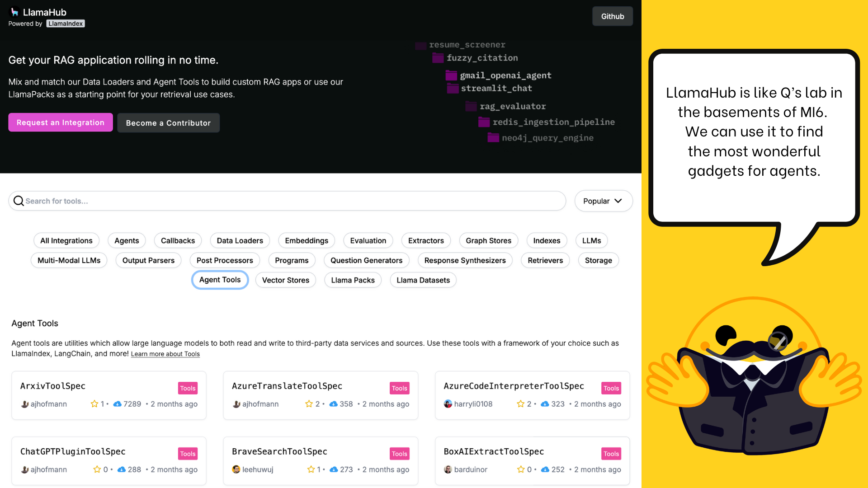868x488 pixels.
Task: Click the download cloud icon on ArxivToolSpec card
Action: pos(118,404)
